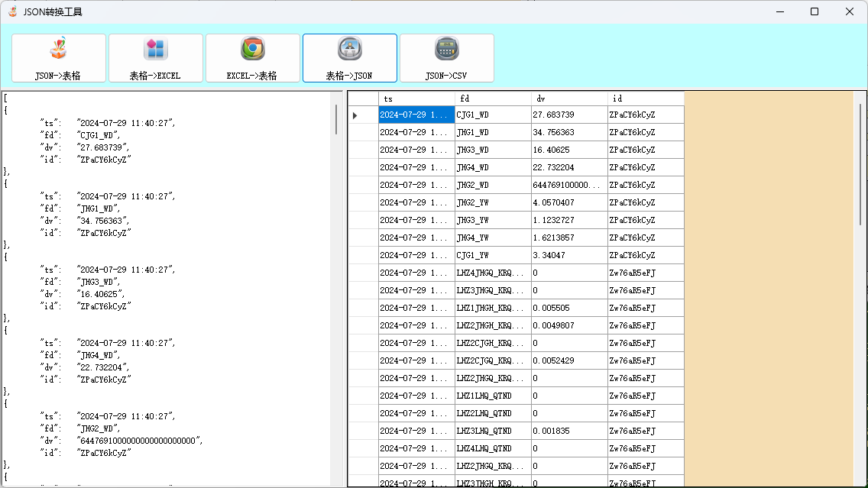Sort the grid by ts column
This screenshot has width=868, height=488.
pos(416,99)
